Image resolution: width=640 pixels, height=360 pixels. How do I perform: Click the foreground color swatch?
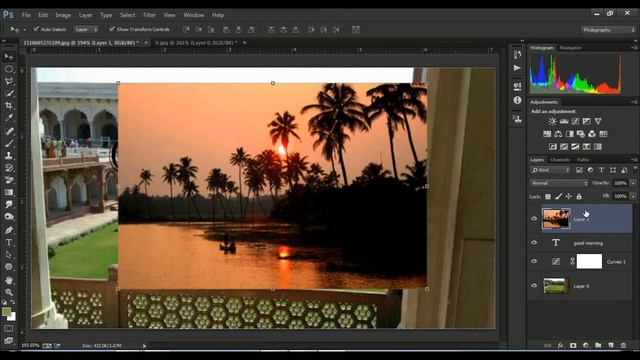(x=6, y=312)
